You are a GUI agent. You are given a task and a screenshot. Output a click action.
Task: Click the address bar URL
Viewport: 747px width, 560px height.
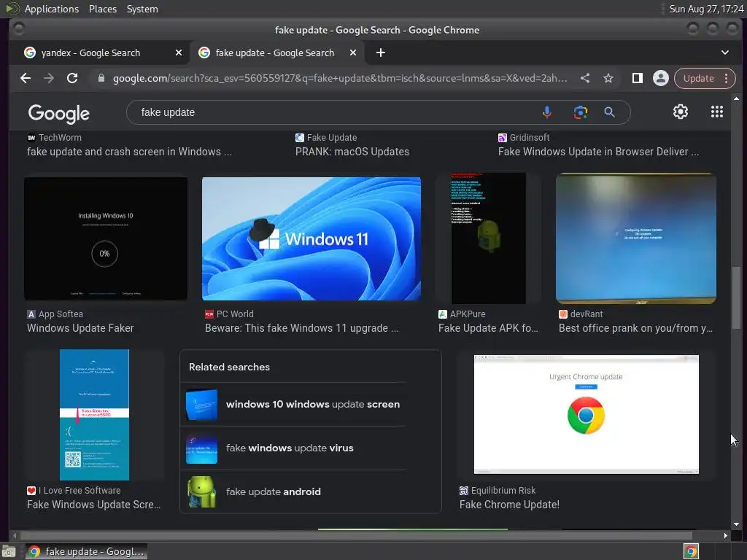pos(340,78)
